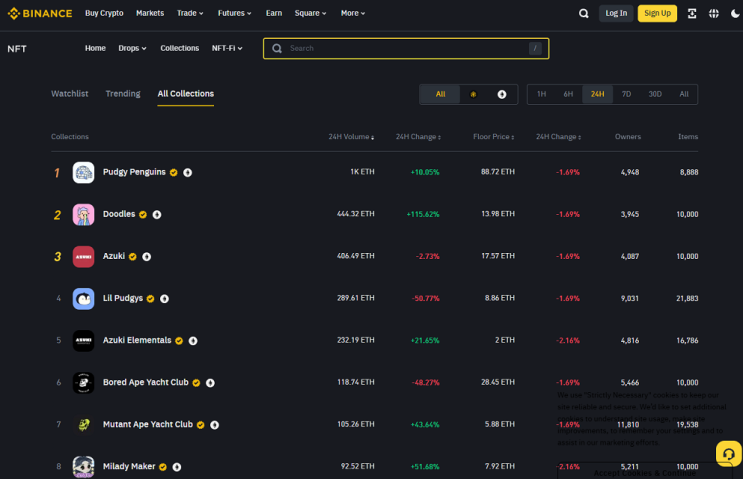743x479 pixels.
Task: Click the Bored Ape Yacht Club avatar
Action: pos(83,383)
